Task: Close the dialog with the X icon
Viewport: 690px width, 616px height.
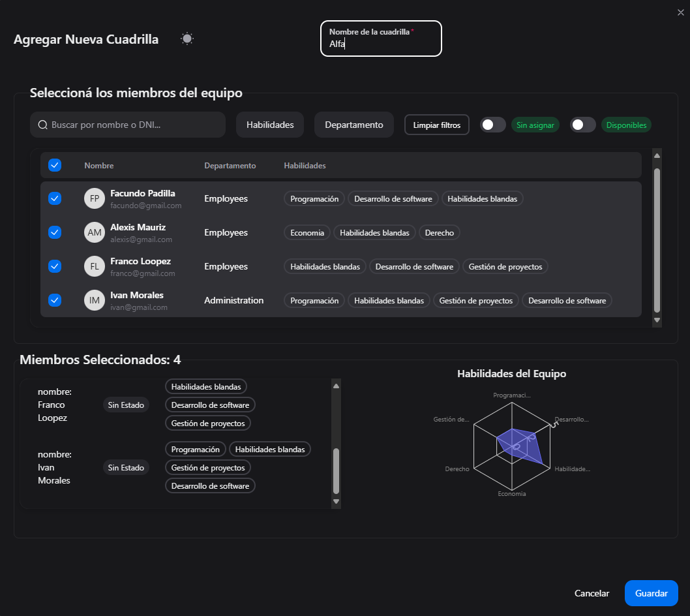Action: (681, 11)
